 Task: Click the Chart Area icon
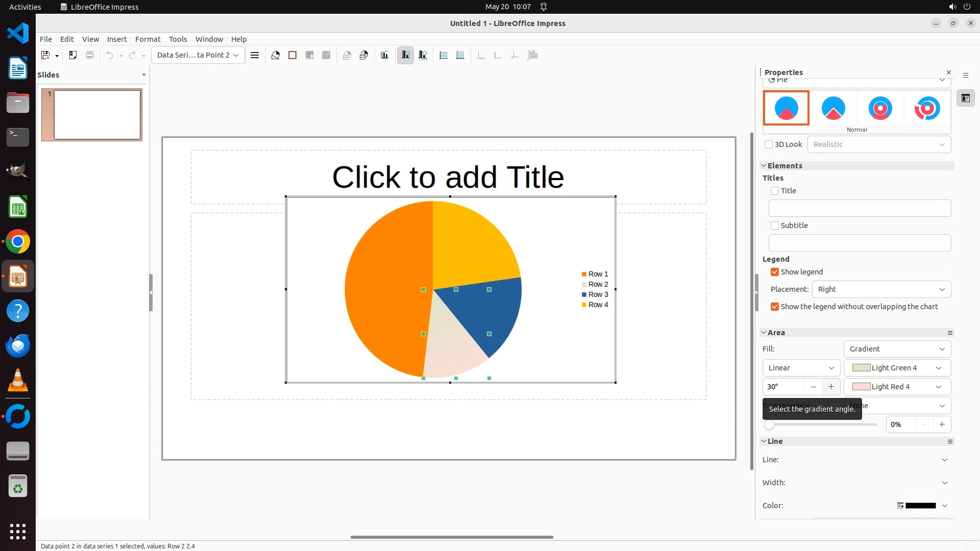click(292, 55)
